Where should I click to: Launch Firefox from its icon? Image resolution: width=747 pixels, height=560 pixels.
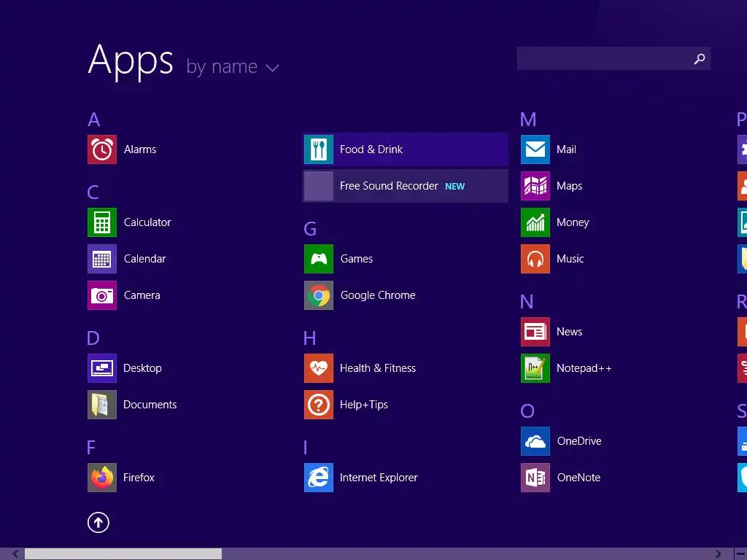[x=102, y=478]
